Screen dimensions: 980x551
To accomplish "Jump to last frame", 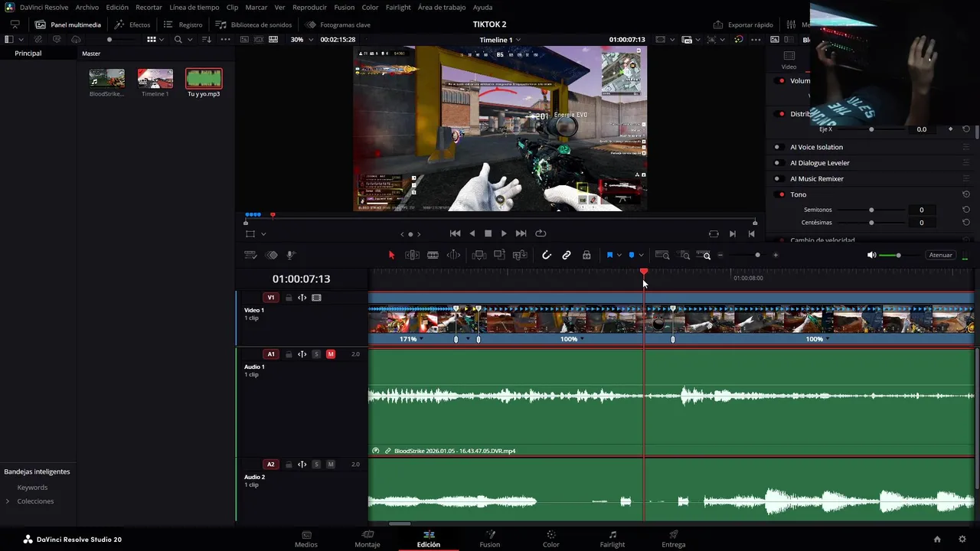I will click(521, 233).
